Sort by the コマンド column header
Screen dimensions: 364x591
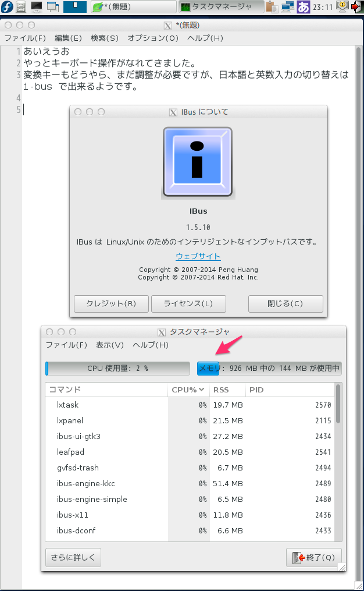tap(106, 390)
